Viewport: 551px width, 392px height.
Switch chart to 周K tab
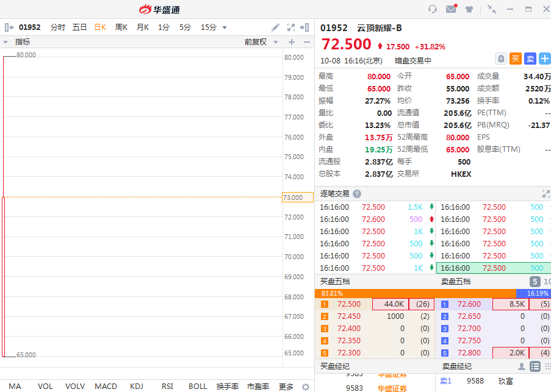click(121, 27)
